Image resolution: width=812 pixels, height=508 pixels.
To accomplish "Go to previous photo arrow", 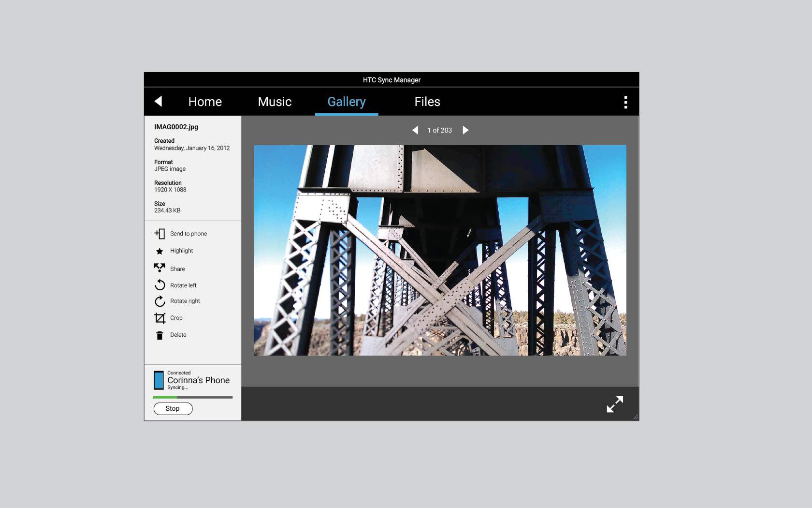I will pyautogui.click(x=415, y=130).
